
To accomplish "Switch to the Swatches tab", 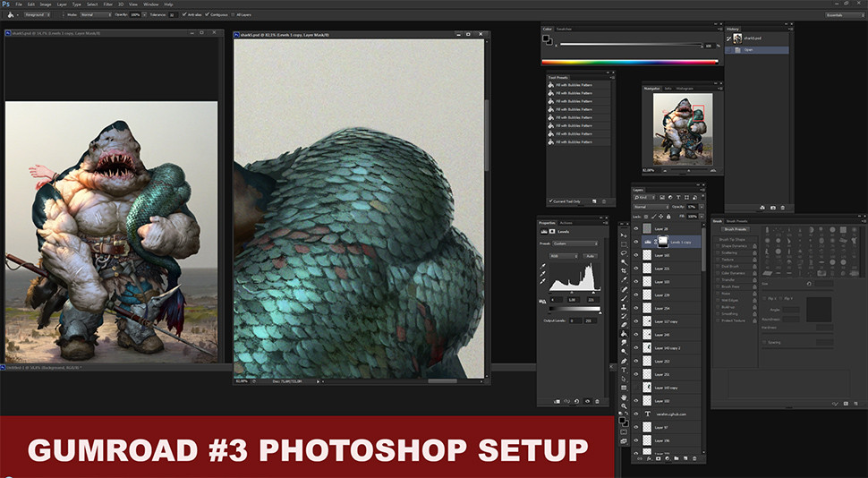I will pyautogui.click(x=564, y=29).
